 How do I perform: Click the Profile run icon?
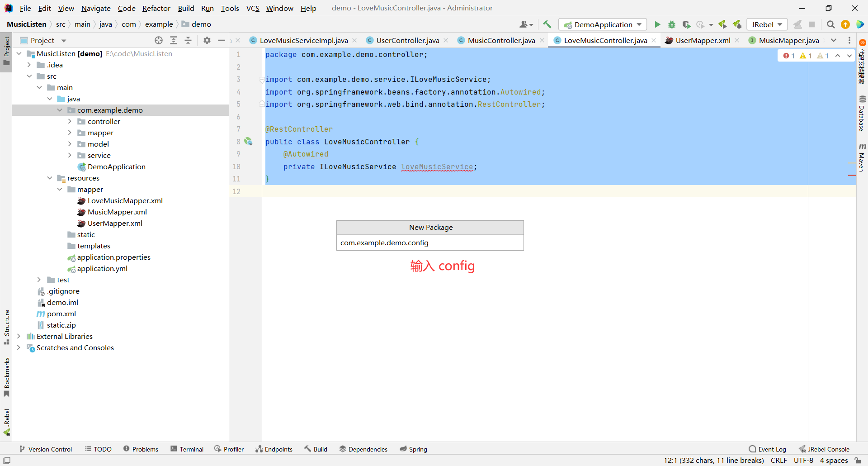[x=701, y=24]
